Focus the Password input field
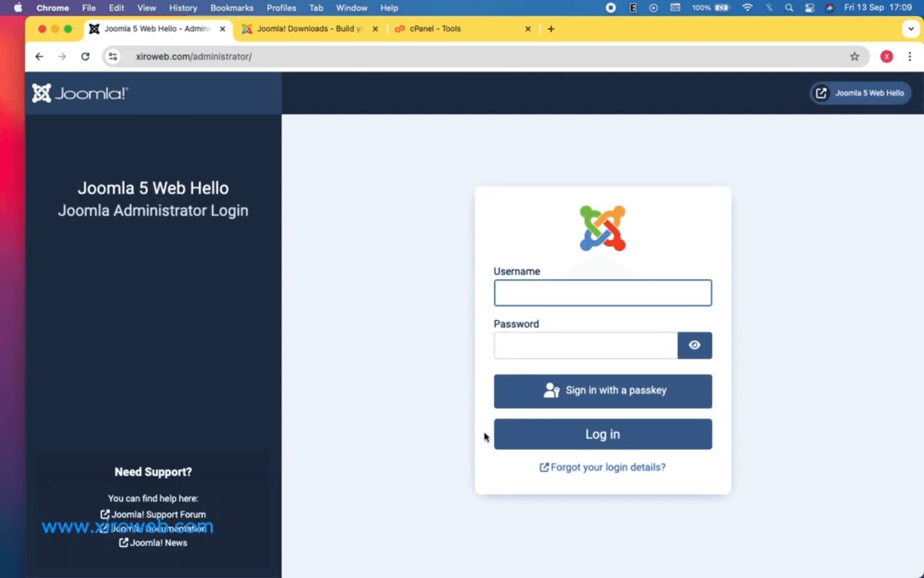Image resolution: width=924 pixels, height=578 pixels. point(586,345)
